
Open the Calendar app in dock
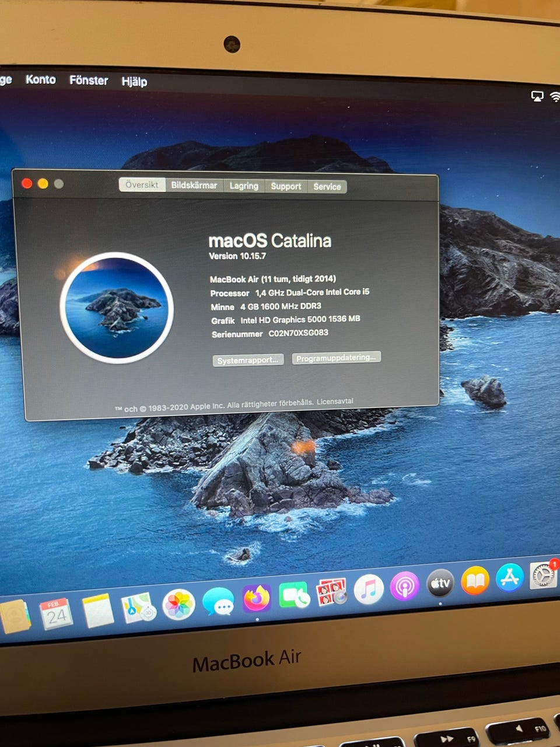coord(56,613)
